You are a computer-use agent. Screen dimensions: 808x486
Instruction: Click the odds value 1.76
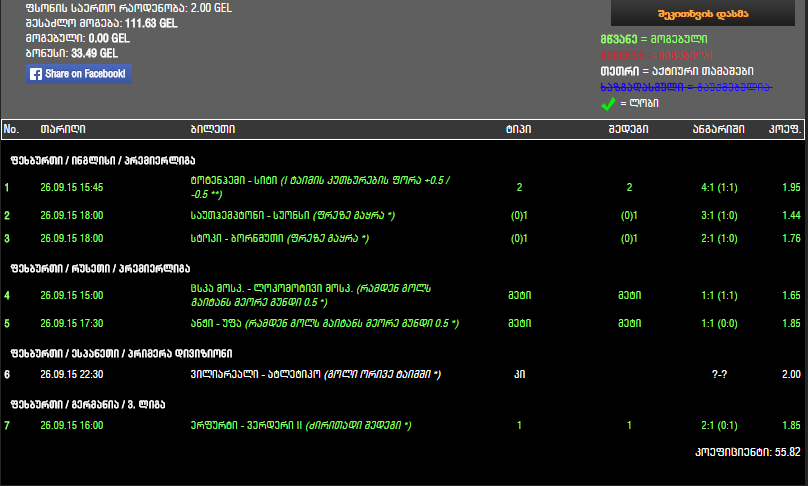click(x=791, y=239)
